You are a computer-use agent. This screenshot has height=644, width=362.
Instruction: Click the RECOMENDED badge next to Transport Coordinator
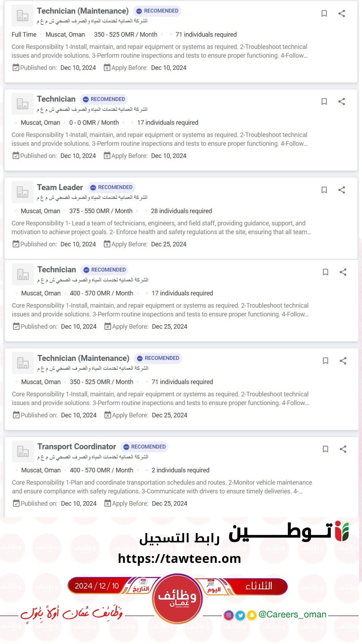pyautogui.click(x=144, y=447)
